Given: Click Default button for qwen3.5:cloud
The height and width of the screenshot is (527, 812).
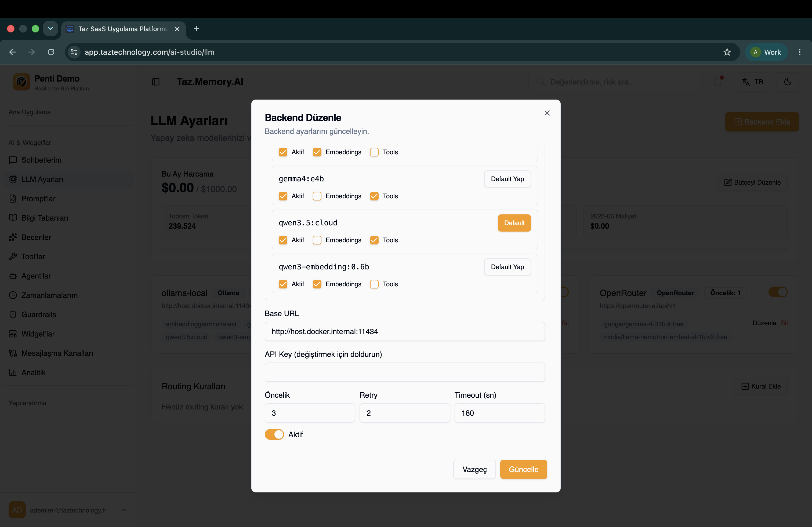Looking at the screenshot, I should tap(514, 223).
